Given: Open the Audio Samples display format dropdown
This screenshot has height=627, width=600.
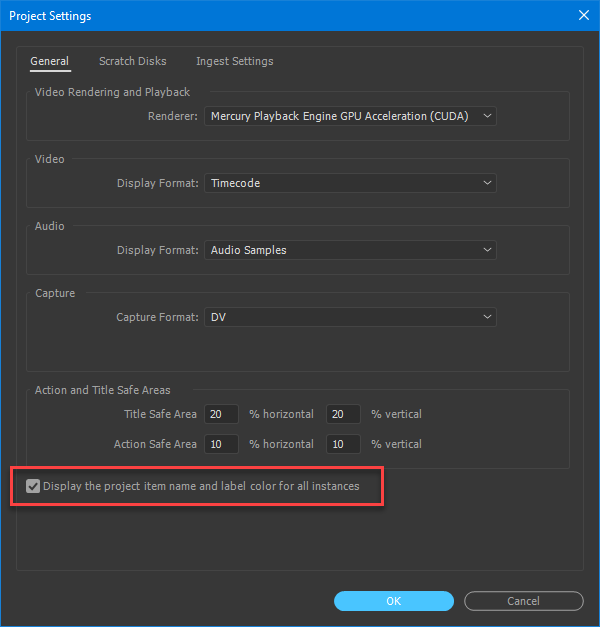Looking at the screenshot, I should point(350,250).
